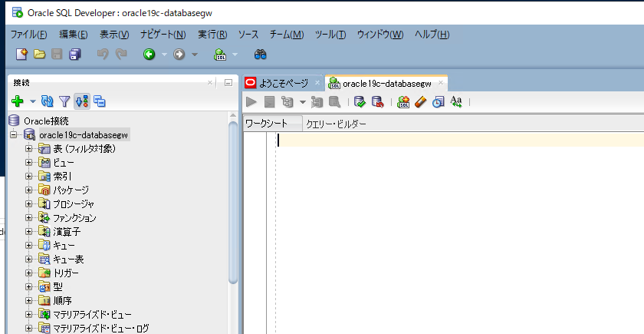The width and height of the screenshot is (644, 334).
Task: Click the Undo arrow icon
Action: coord(103,54)
